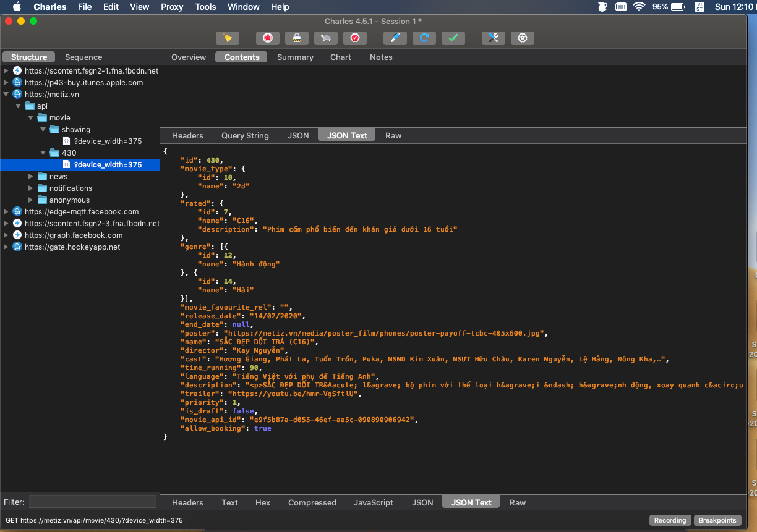Enable throttling with the turtle icon
The image size is (757, 532).
326,38
